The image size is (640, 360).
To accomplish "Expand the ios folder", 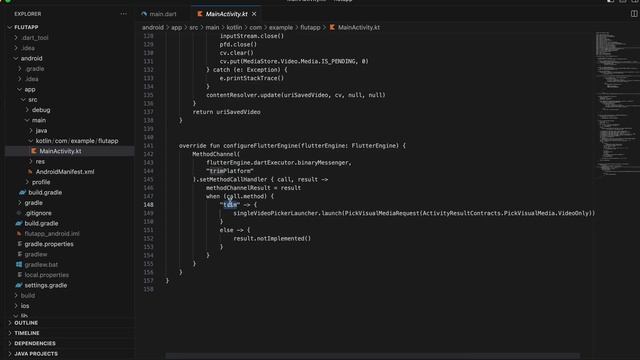I will (16, 306).
